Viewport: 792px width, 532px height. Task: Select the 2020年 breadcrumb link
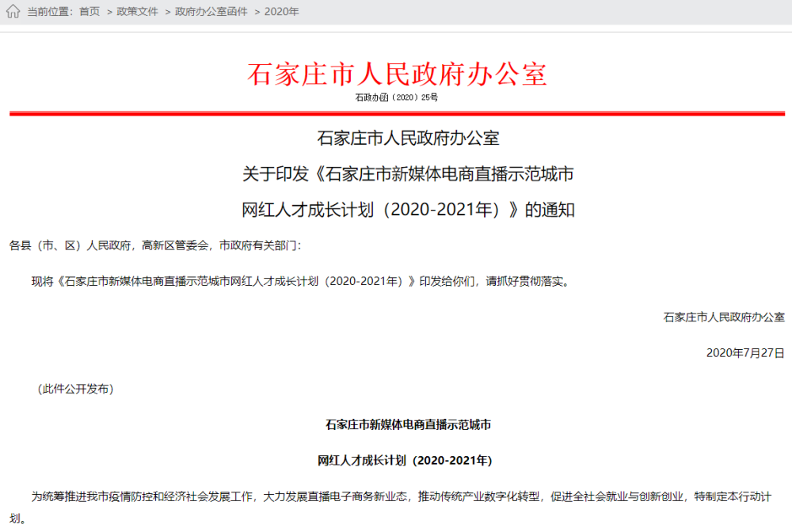click(x=281, y=12)
